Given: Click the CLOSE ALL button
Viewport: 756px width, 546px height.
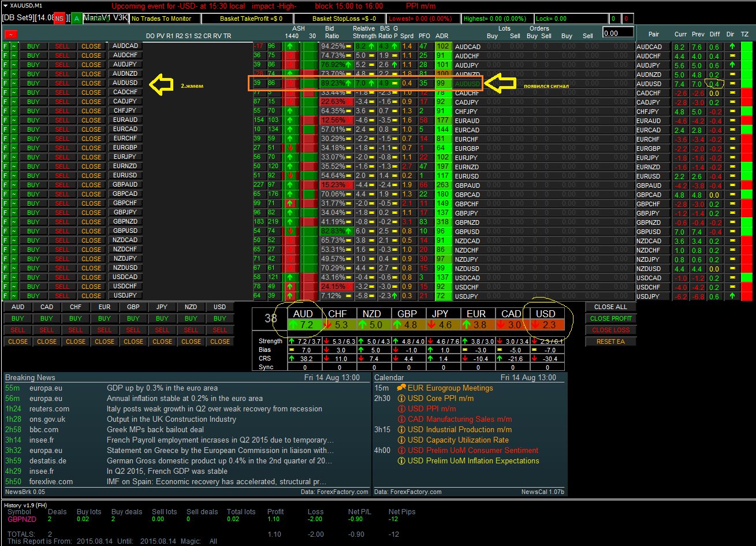Looking at the screenshot, I should pos(610,307).
